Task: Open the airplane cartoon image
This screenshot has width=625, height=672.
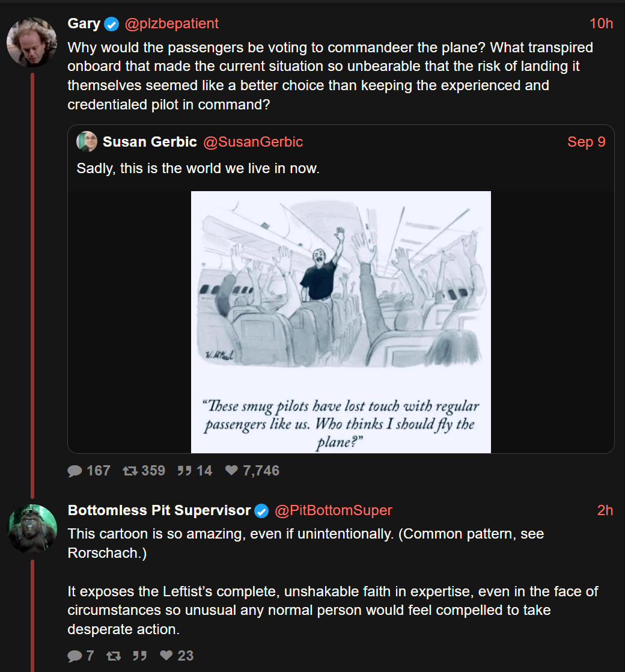Action: (341, 322)
